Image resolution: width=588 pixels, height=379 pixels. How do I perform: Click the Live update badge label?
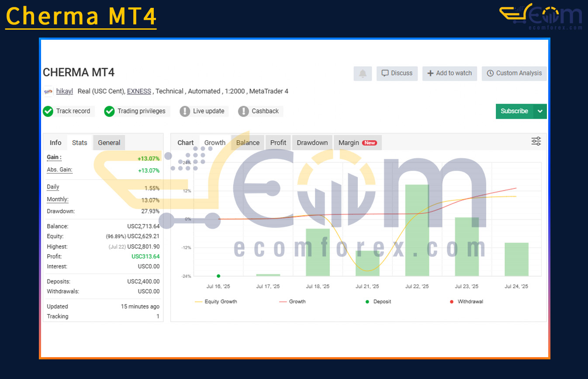[x=208, y=111]
